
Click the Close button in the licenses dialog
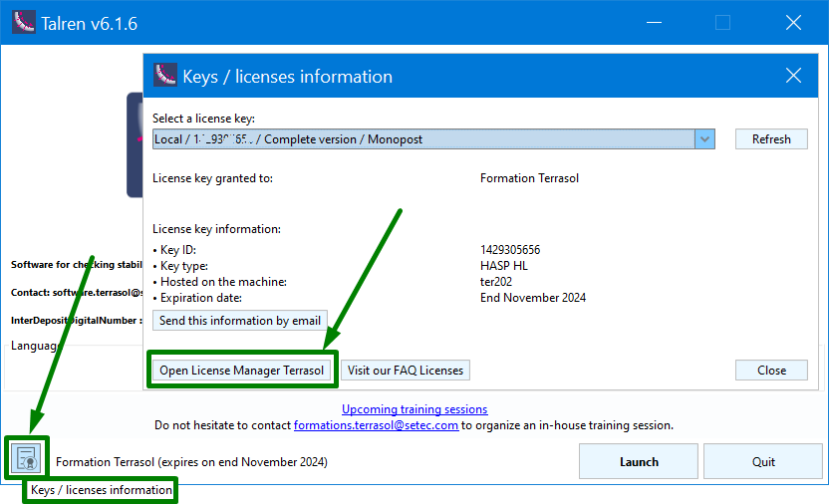coord(771,371)
